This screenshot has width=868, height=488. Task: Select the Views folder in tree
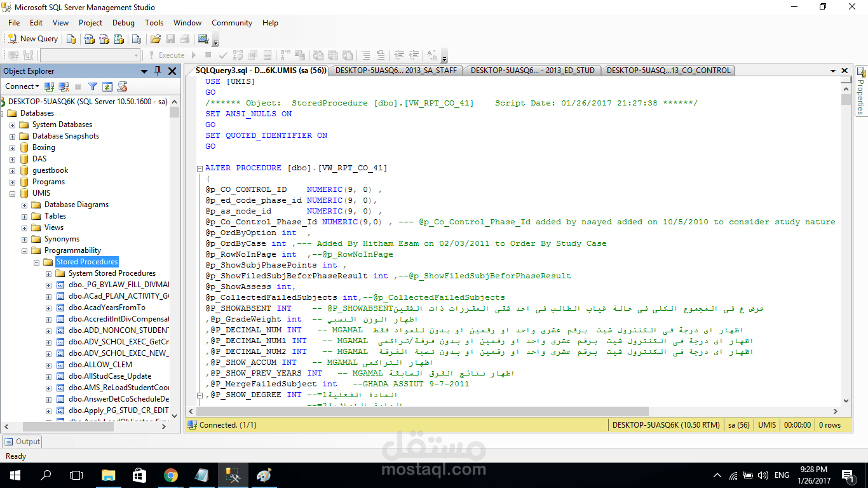[x=54, y=227]
